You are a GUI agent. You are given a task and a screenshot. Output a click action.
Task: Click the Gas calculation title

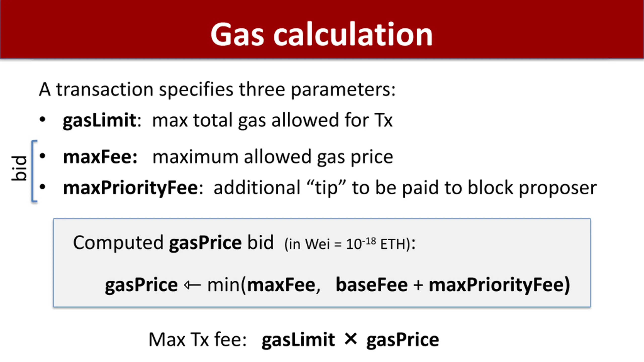click(x=321, y=34)
